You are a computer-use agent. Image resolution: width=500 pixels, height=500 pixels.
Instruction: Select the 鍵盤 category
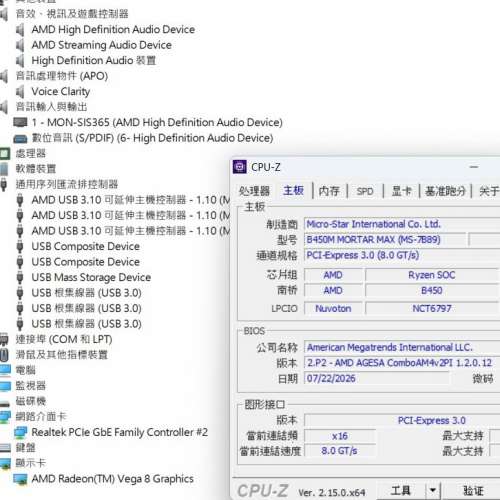26,448
